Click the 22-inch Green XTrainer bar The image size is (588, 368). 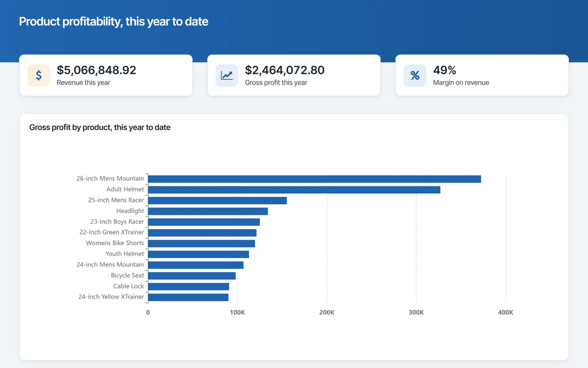[202, 233]
